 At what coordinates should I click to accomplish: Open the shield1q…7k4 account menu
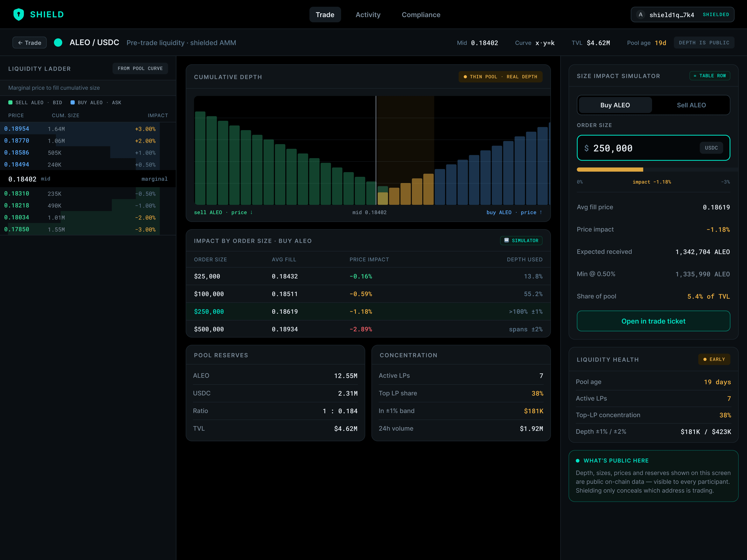point(682,15)
